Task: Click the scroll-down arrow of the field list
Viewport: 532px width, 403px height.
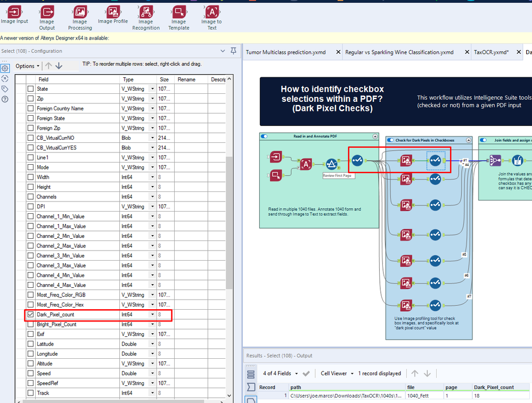Action: [230, 396]
